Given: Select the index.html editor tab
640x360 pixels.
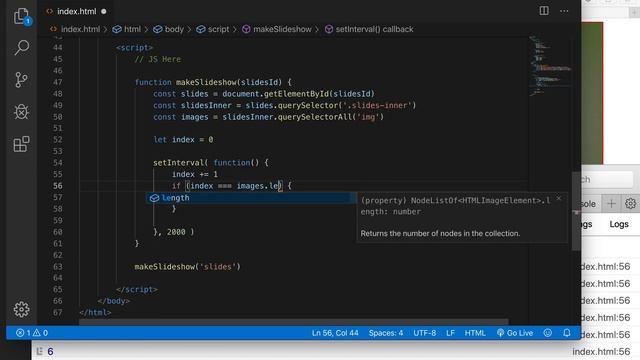Looking at the screenshot, I should (x=76, y=11).
